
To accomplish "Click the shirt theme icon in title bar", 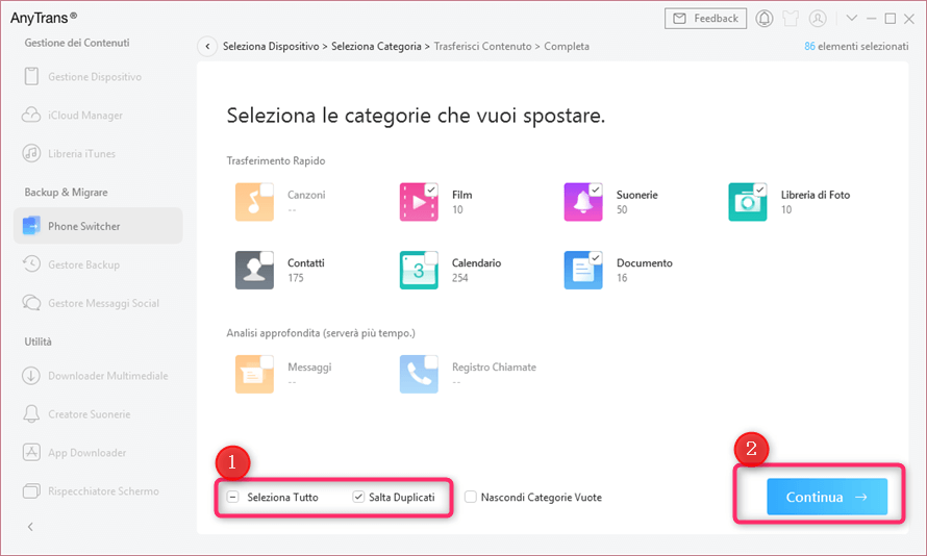I will point(792,18).
